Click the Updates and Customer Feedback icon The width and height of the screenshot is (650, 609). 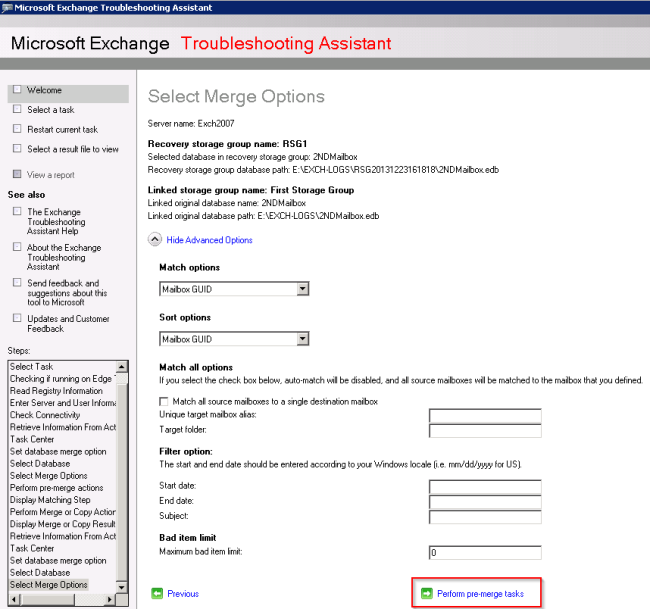coord(17,319)
